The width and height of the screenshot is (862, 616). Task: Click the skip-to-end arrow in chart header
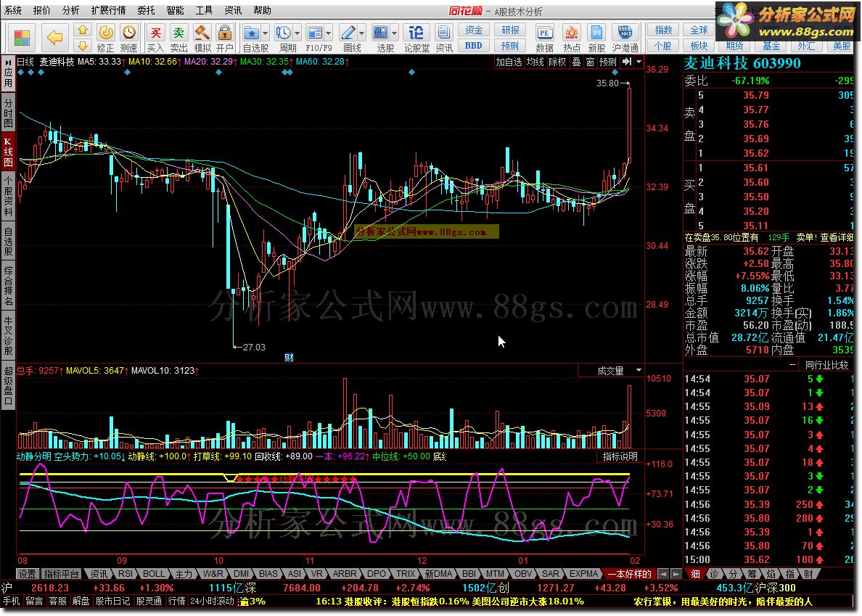627,62
